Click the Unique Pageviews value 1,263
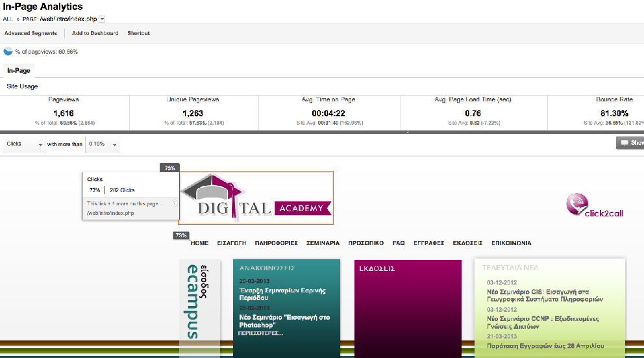This screenshot has height=358, width=644. [193, 114]
